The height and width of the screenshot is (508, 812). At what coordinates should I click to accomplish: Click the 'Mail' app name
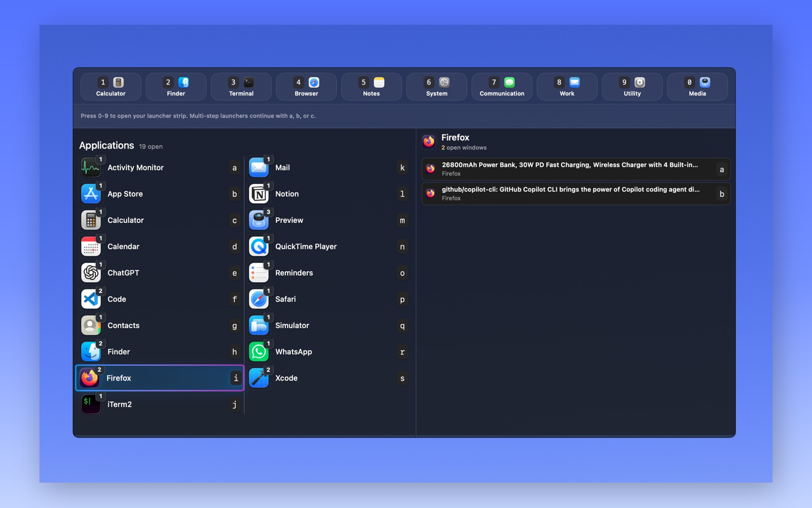283,168
